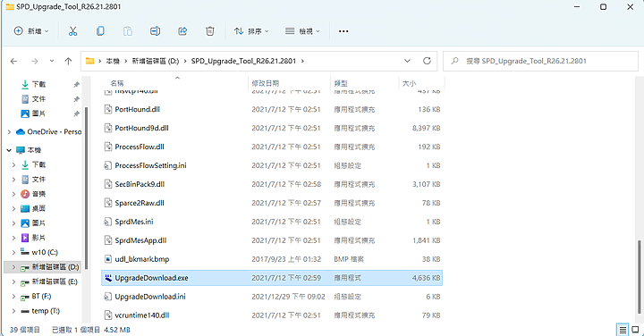Screen dimensions: 644x336
Task: Switch to details view icon in status bar
Action: [x=623, y=330]
